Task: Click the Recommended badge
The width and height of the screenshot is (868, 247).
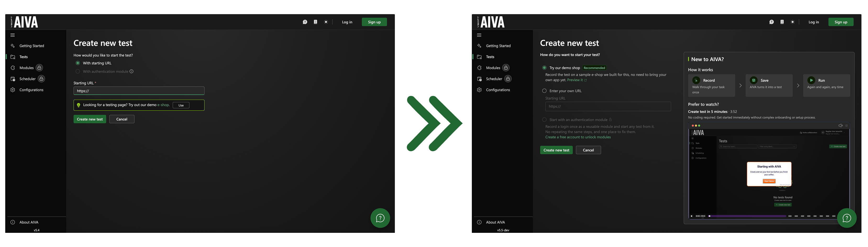Action: coord(594,68)
